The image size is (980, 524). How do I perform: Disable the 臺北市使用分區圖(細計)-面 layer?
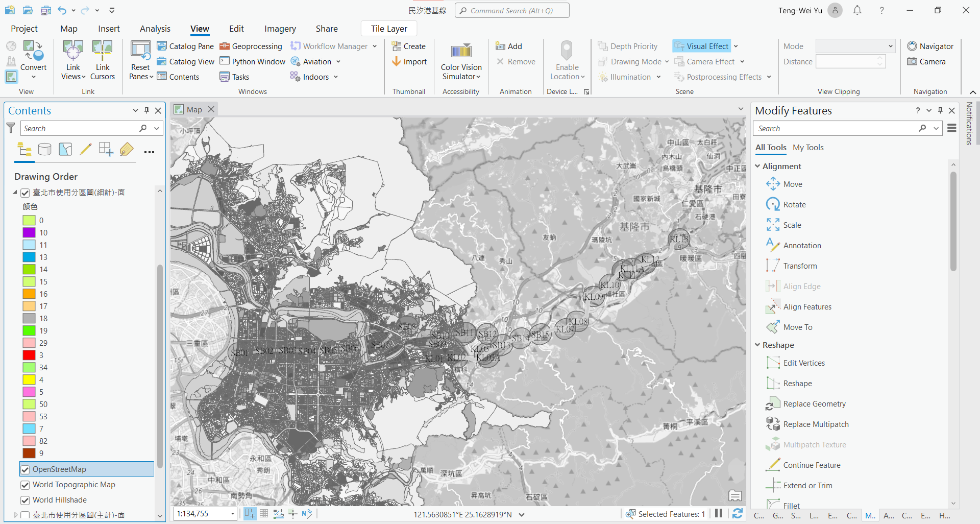pyautogui.click(x=25, y=193)
